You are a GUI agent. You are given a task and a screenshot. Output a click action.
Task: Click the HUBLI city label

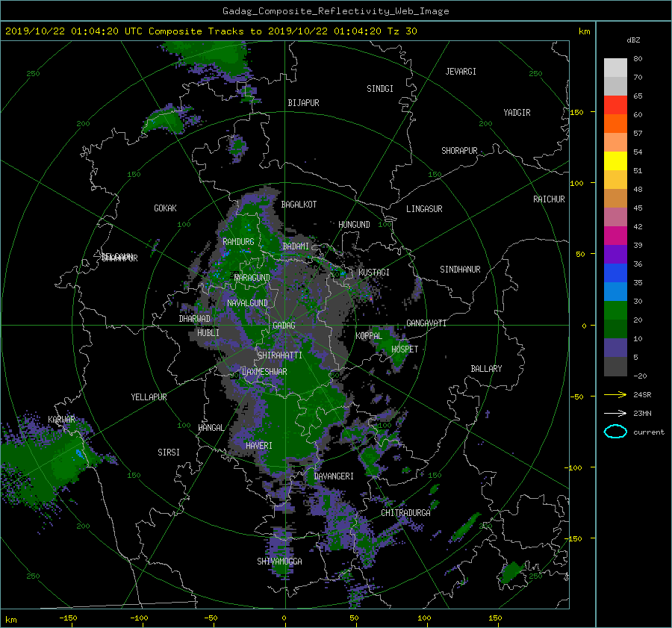coord(208,333)
